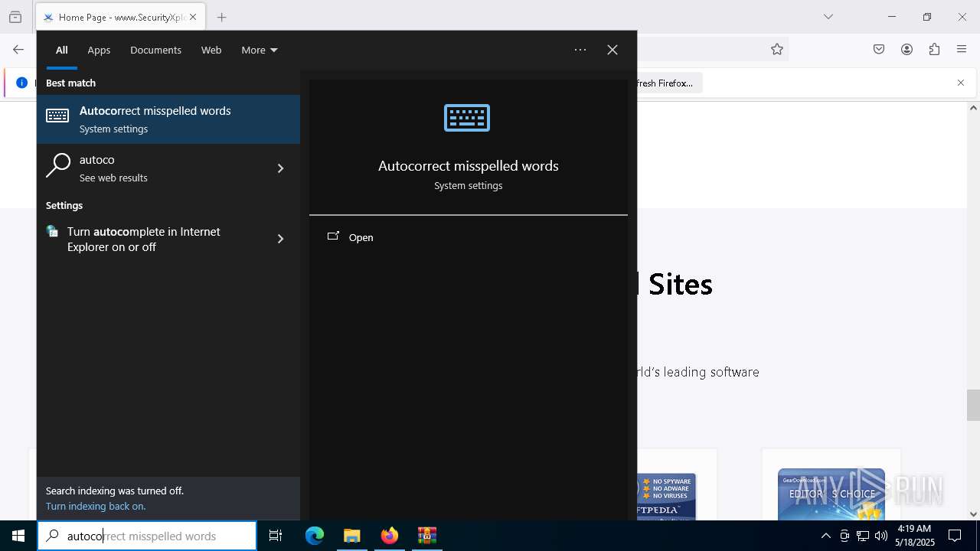Open the Firefox account icon

click(x=906, y=49)
